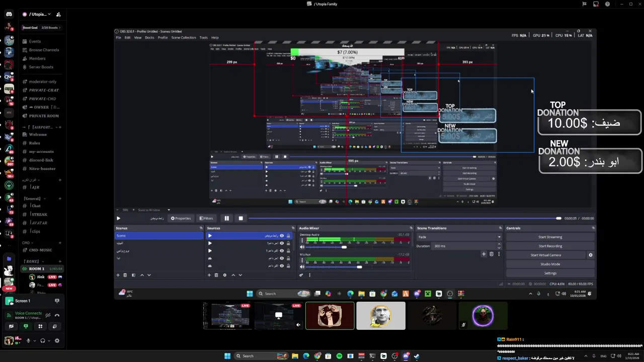This screenshot has height=362, width=644.
Task: Click the Properties button in streamed OBS
Action: [x=181, y=218]
